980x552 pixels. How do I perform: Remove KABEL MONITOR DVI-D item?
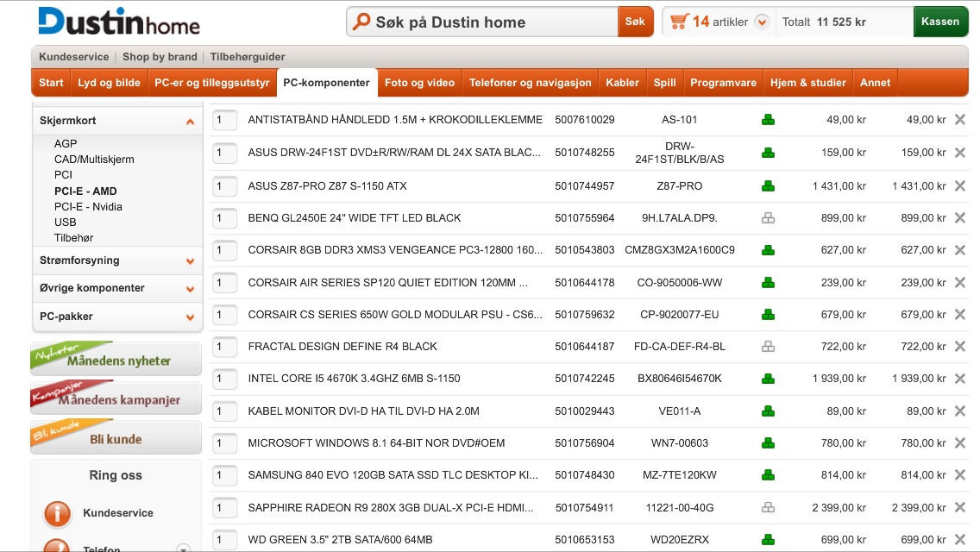[960, 411]
